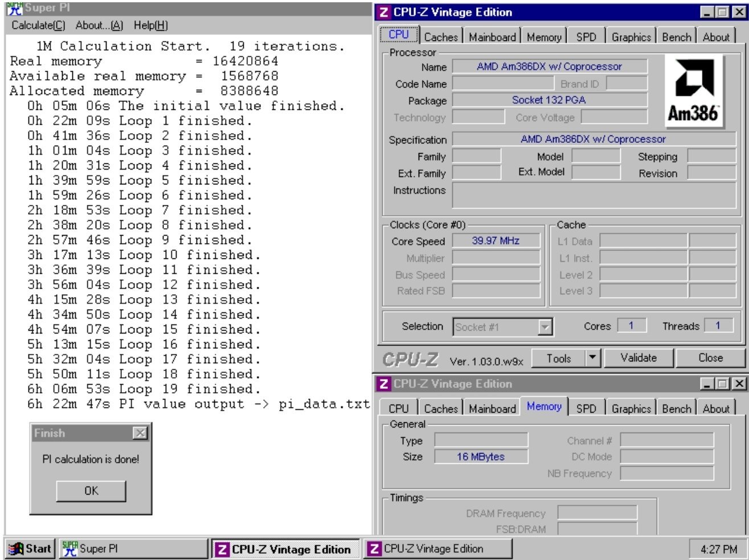Open About tab in lower CPU-Z window
The width and height of the screenshot is (749, 560).
click(716, 409)
